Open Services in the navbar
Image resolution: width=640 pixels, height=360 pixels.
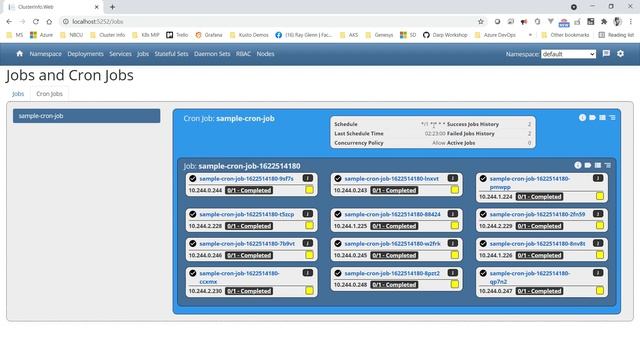tap(120, 54)
